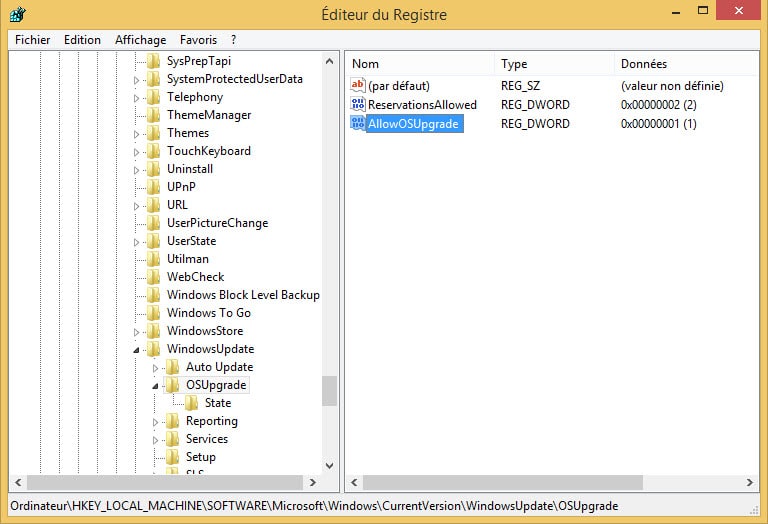Click the values pane scroll right arrow
The width and height of the screenshot is (768, 524).
749,482
